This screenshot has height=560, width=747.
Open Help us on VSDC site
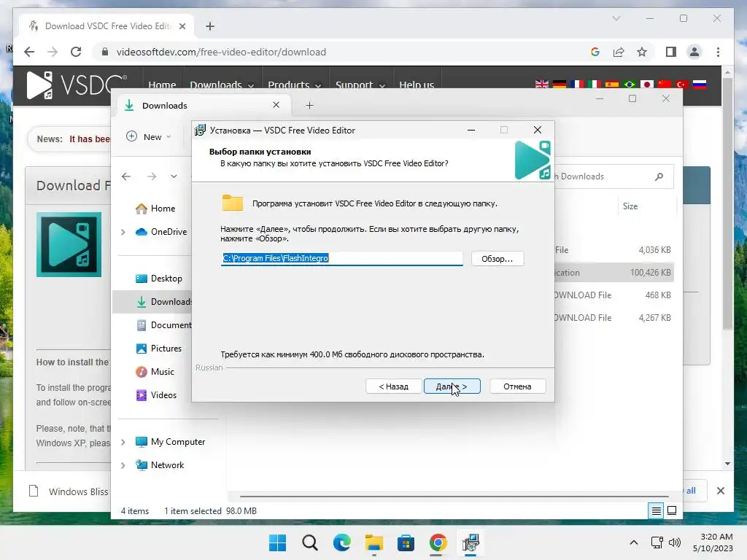(417, 85)
